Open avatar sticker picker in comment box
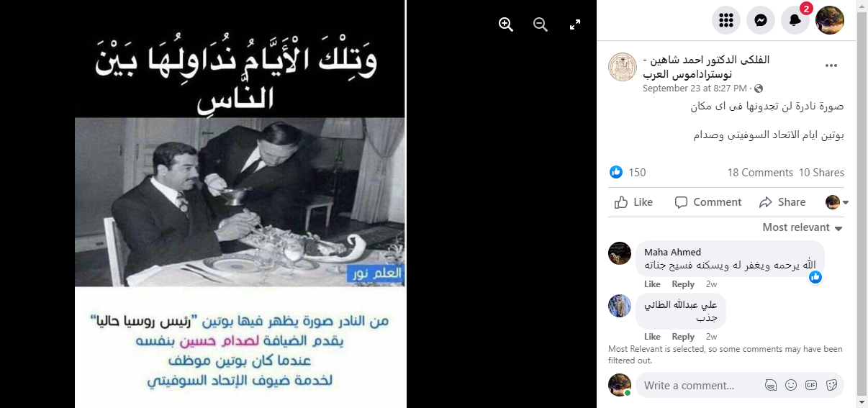Image resolution: width=868 pixels, height=408 pixels. [x=771, y=385]
